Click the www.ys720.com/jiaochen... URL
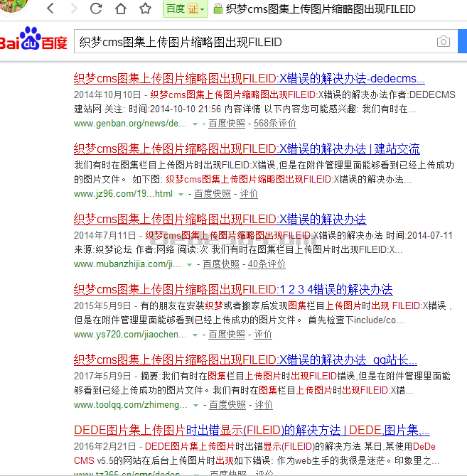The width and height of the screenshot is (467, 476). coord(130,335)
